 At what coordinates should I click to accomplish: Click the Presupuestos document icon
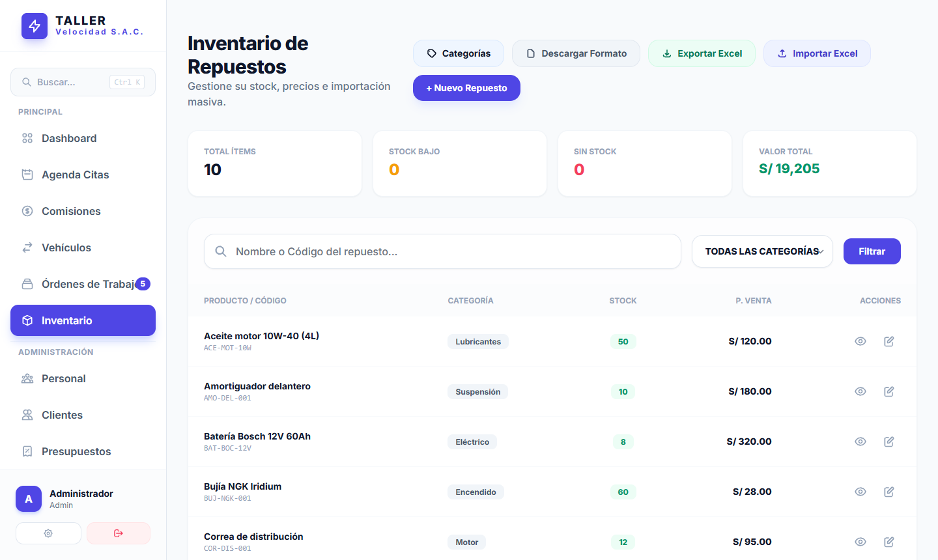(x=27, y=451)
